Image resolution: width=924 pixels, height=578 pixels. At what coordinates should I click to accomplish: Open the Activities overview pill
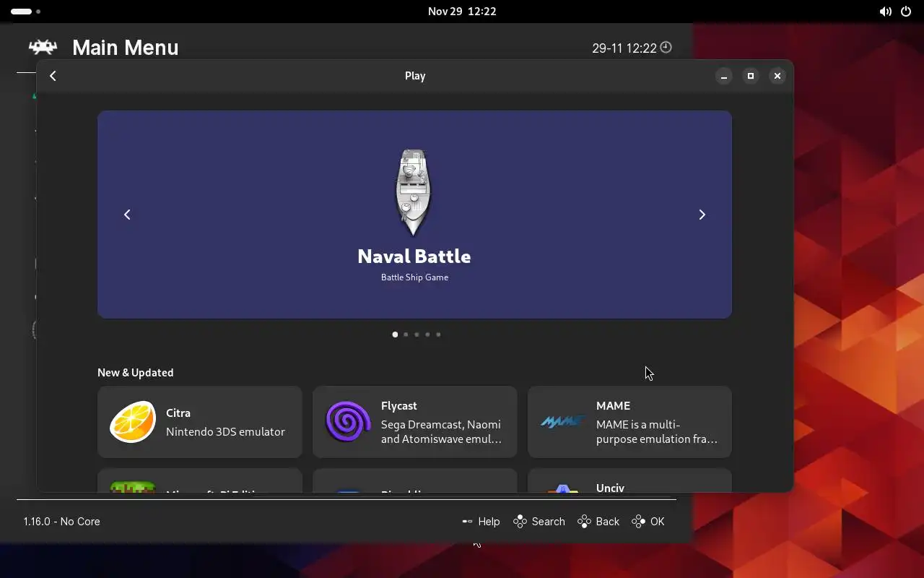click(26, 12)
